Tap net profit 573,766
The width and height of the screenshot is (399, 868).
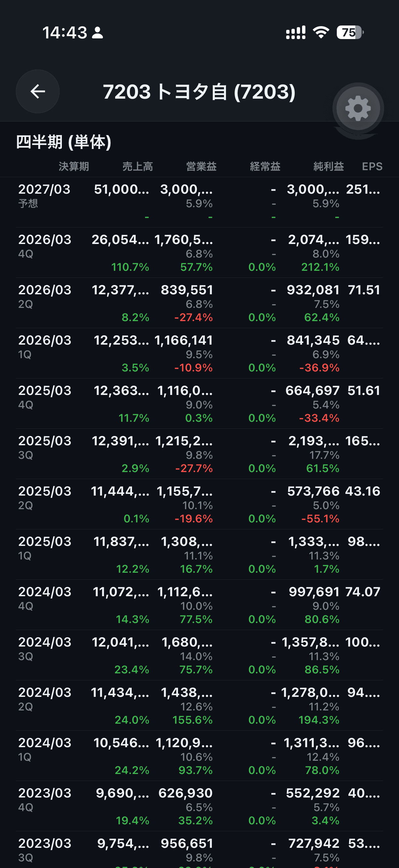point(313,491)
